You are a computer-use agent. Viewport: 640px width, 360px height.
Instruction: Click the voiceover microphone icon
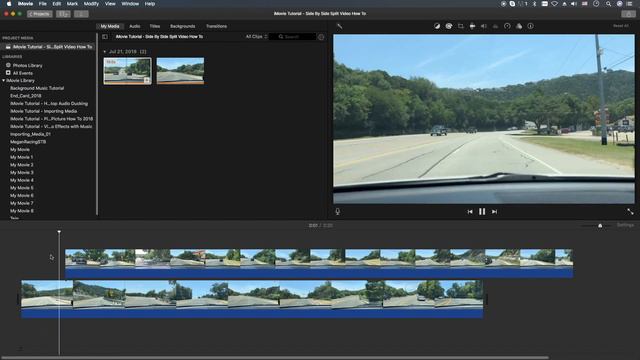pos(338,211)
